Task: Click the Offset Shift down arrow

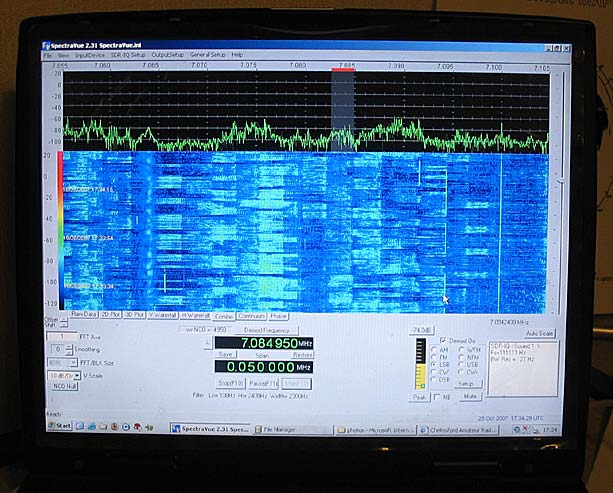Action: pos(64,325)
